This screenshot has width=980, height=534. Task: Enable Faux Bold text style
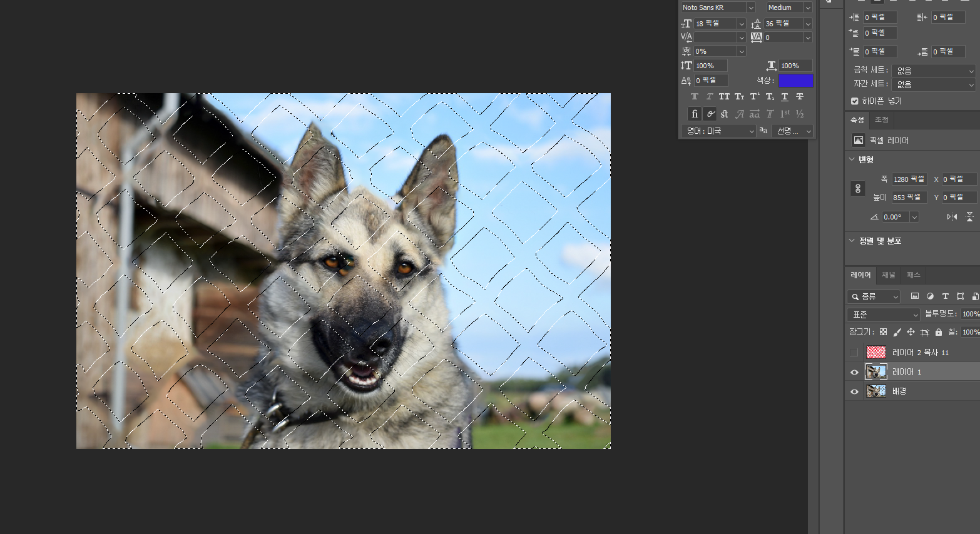(694, 96)
